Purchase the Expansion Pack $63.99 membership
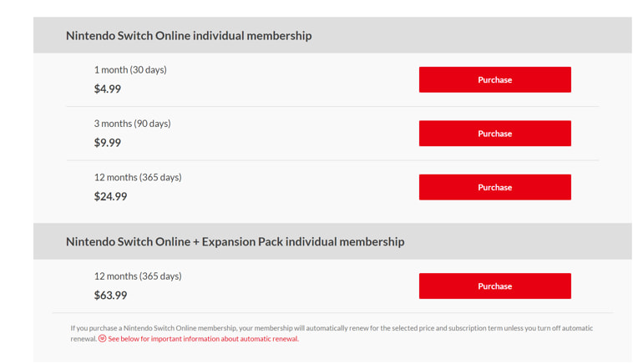The height and width of the screenshot is (364, 643). [494, 286]
